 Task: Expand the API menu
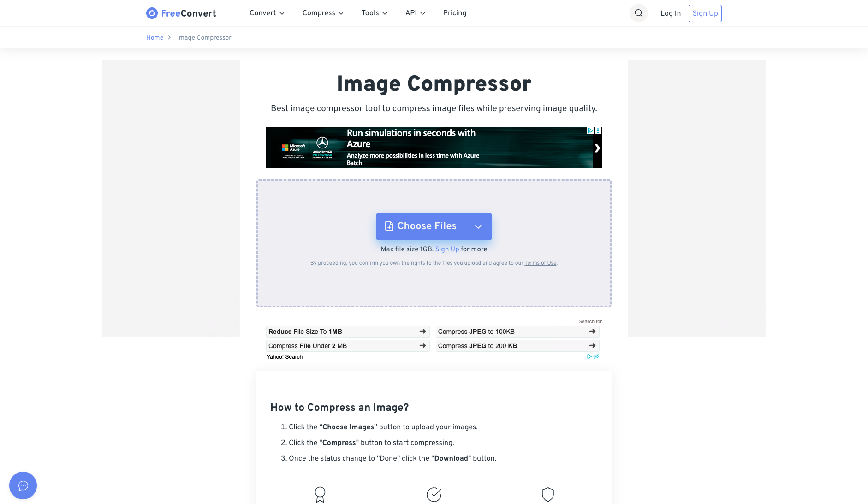pos(415,13)
